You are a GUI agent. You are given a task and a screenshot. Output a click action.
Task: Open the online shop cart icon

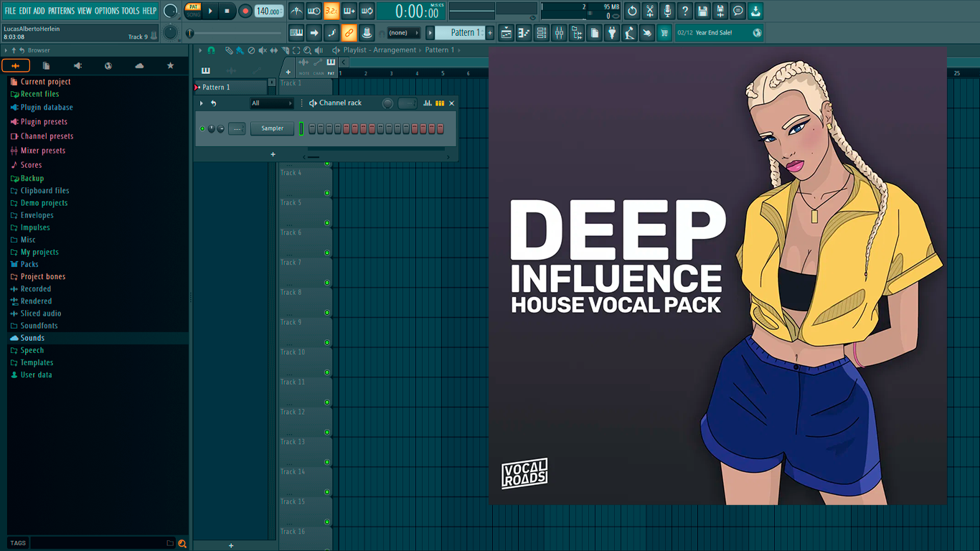(x=664, y=32)
